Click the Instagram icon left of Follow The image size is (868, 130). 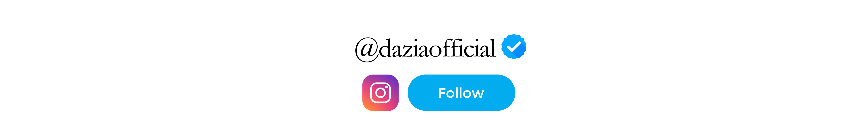click(x=380, y=93)
